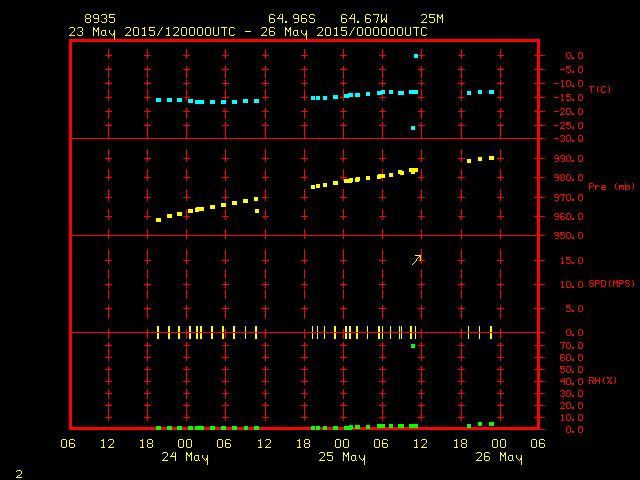Click the 980.0 pressure axis value
Viewport: 640px width, 480px height.
569,178
